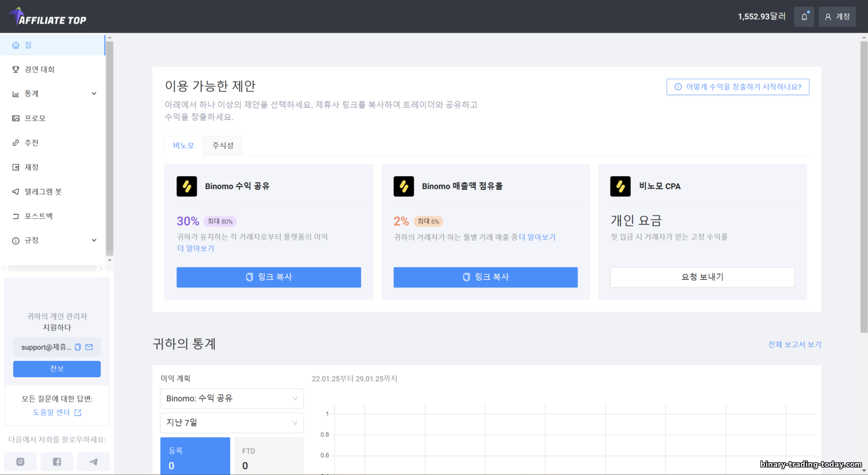Click 요청 보내기 for 비노모 CPA

coord(703,277)
